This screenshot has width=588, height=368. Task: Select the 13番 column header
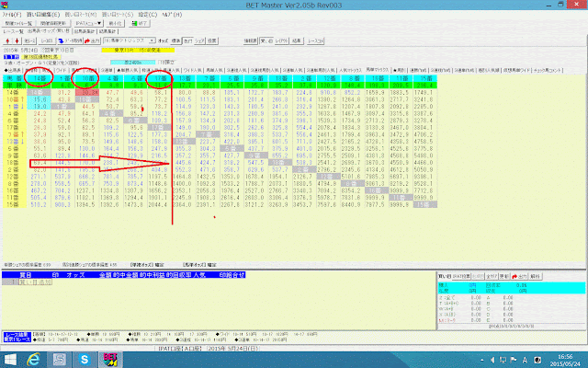(184, 78)
